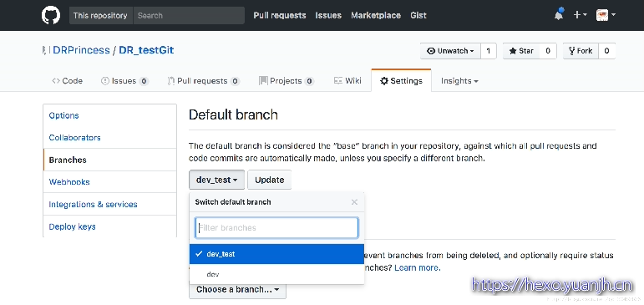Close the Switch default branch popup

click(354, 202)
